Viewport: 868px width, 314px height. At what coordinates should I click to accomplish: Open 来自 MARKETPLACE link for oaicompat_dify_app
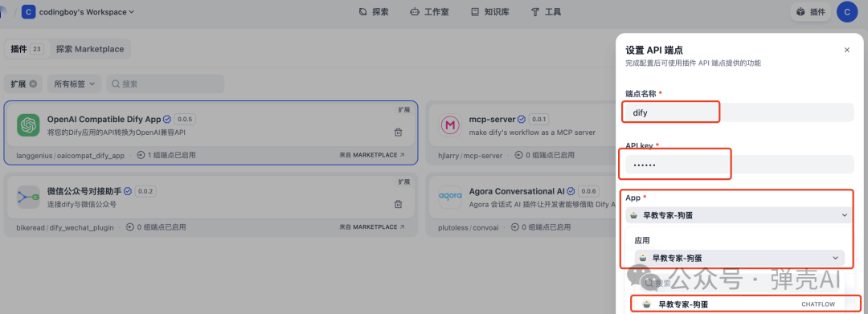(371, 155)
